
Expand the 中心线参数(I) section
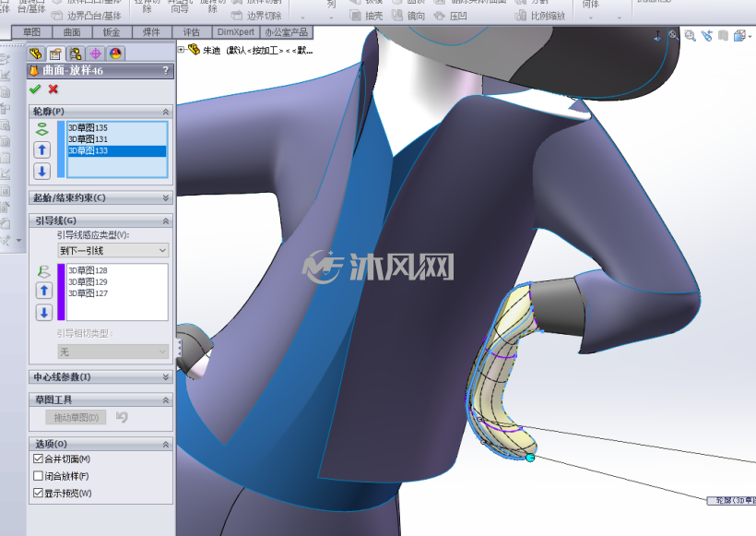click(166, 376)
